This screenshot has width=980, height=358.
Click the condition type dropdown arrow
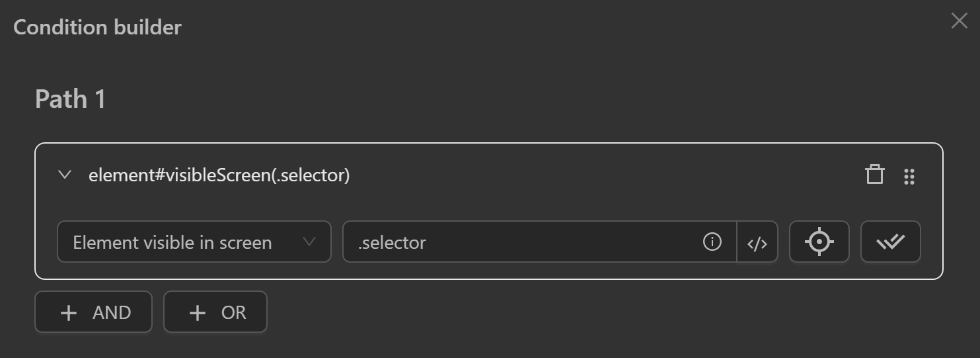pos(309,242)
